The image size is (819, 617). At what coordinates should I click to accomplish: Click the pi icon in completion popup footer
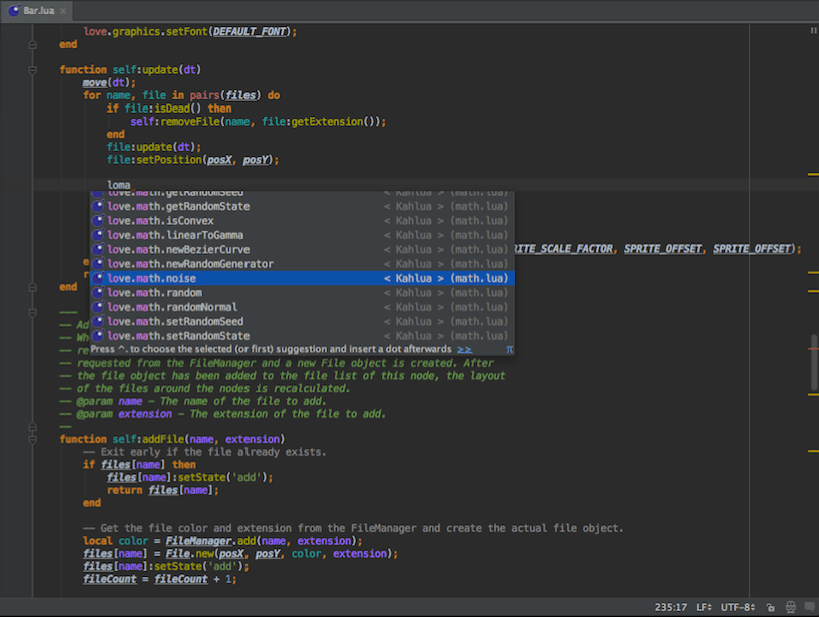(509, 350)
